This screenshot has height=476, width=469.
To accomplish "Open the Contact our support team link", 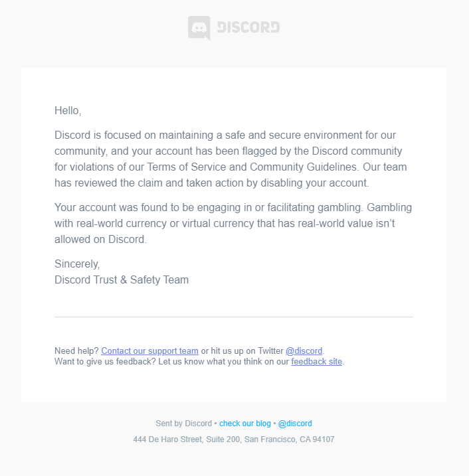I will pyautogui.click(x=149, y=351).
